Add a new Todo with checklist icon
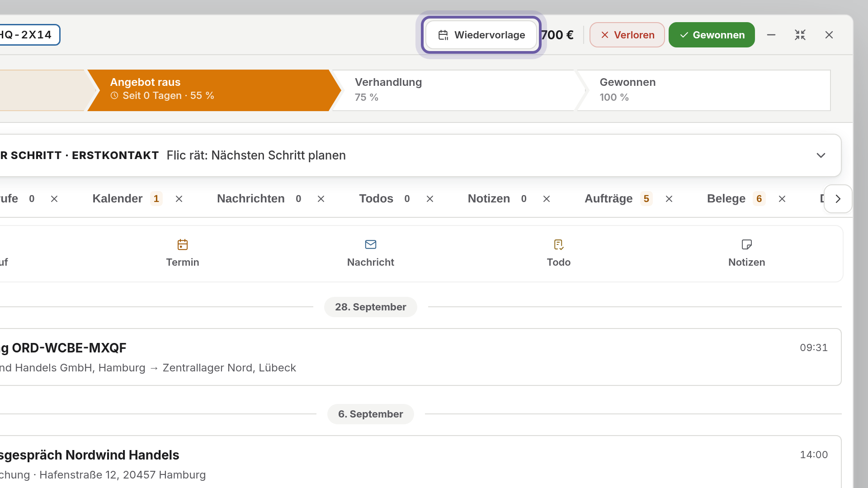 pyautogui.click(x=559, y=253)
